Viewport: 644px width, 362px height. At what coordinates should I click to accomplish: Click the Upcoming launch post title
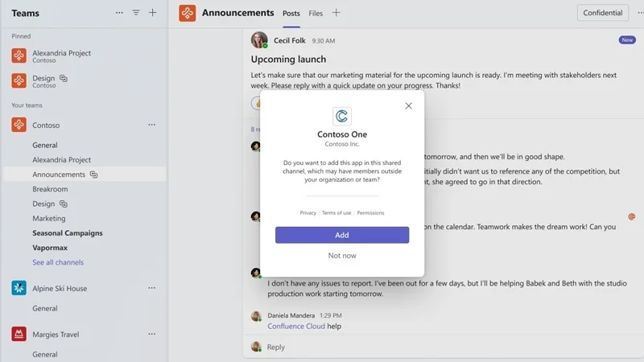288,59
